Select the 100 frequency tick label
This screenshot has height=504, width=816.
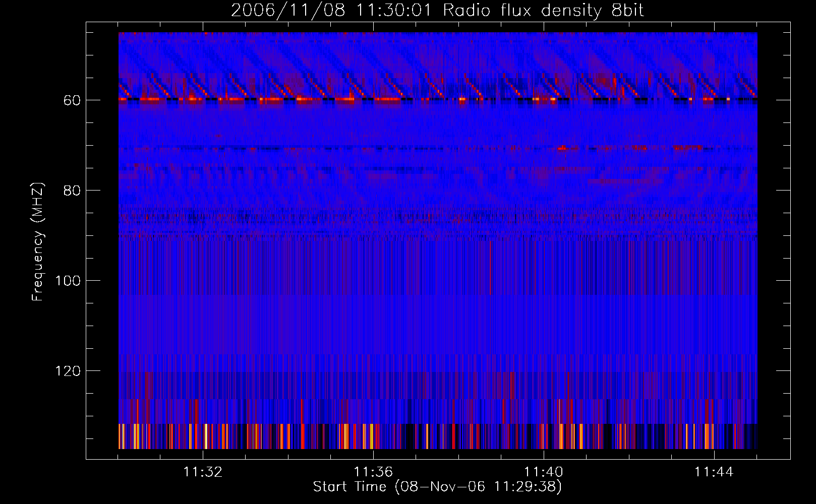(x=68, y=281)
